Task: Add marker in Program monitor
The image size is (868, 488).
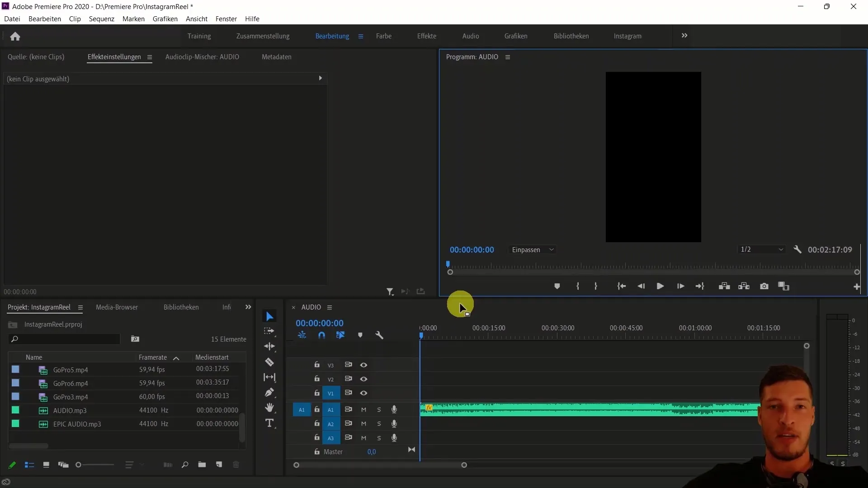Action: coord(557,286)
